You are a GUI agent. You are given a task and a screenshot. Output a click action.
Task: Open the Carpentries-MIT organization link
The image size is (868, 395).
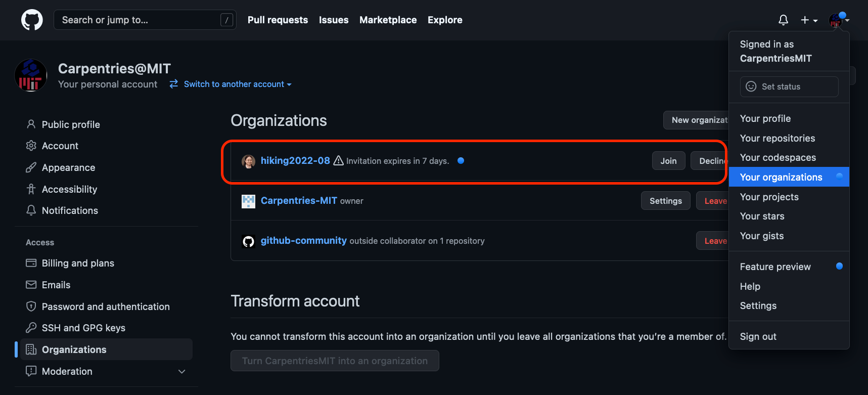pyautogui.click(x=299, y=200)
